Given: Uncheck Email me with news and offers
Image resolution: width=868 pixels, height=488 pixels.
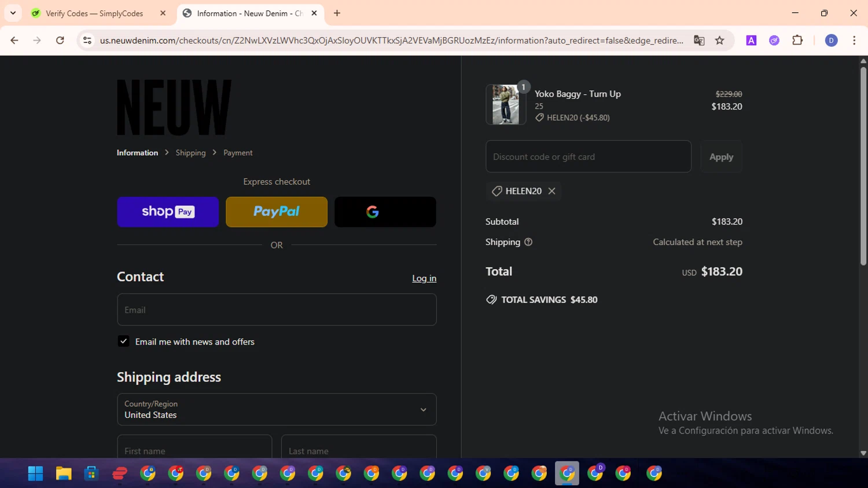Looking at the screenshot, I should (123, 342).
